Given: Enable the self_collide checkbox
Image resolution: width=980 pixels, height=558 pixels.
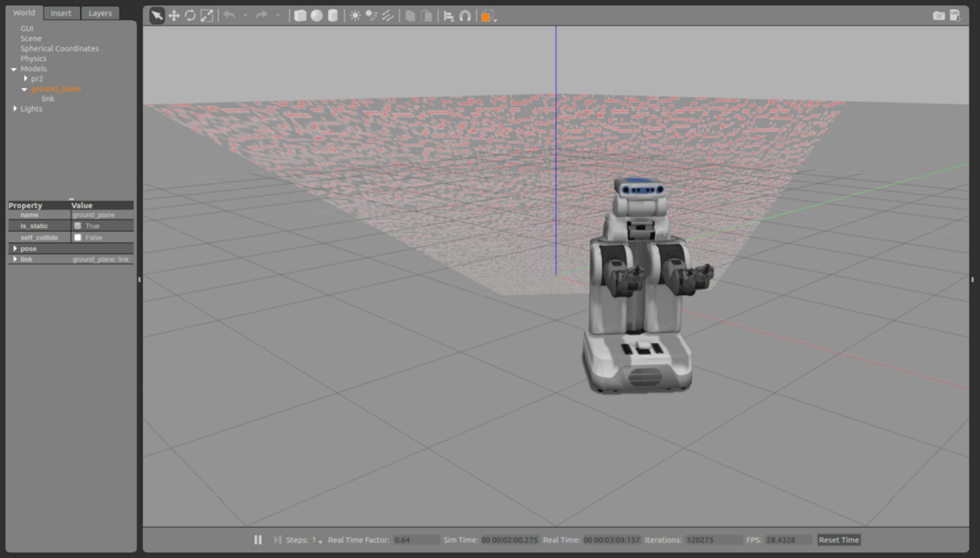Looking at the screenshot, I should pos(78,238).
